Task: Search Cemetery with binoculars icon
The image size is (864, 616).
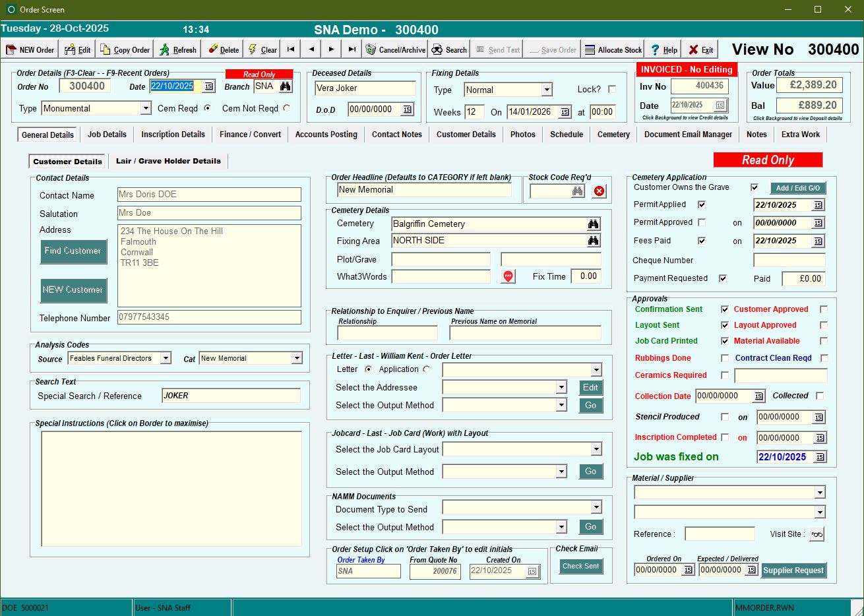Action: click(x=594, y=224)
